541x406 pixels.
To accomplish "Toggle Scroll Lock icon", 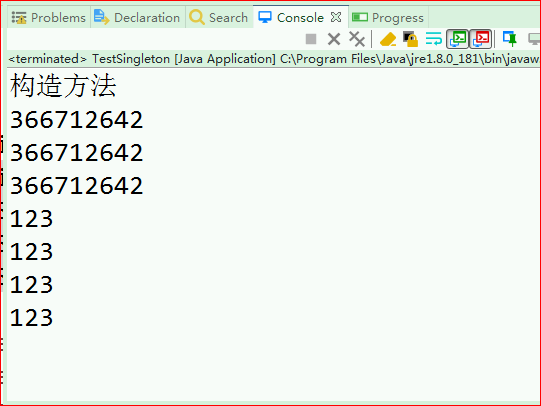I will pyautogui.click(x=411, y=39).
